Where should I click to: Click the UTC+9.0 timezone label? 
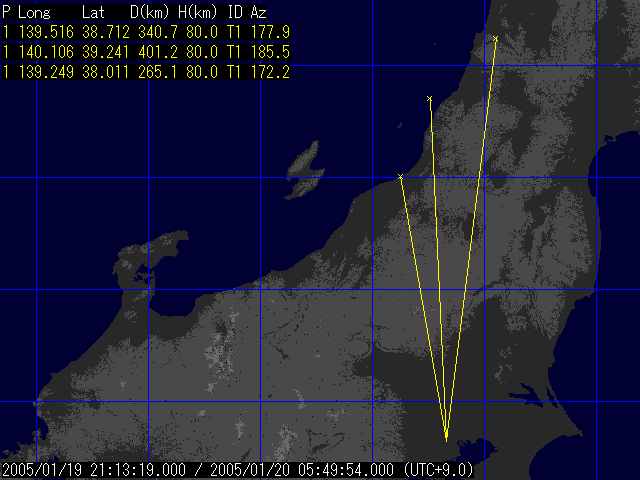pyautogui.click(x=438, y=469)
